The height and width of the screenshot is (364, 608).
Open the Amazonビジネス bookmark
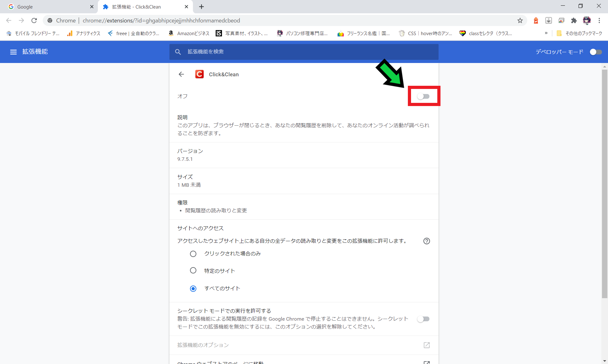(189, 33)
